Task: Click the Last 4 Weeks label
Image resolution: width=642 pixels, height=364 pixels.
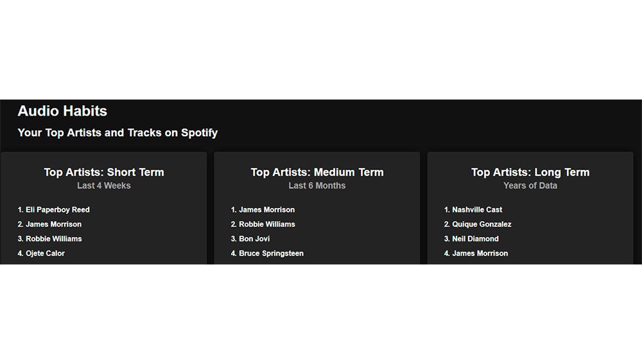Action: click(x=104, y=186)
